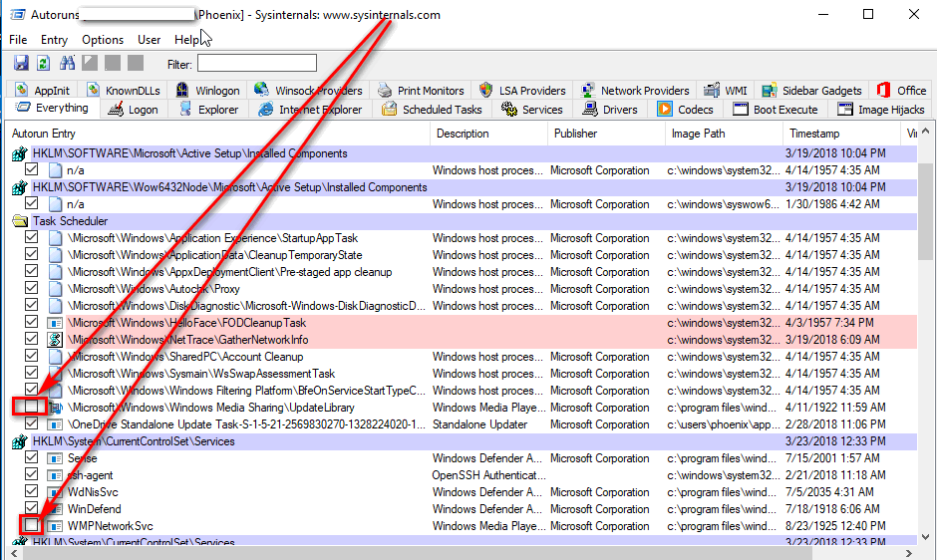Enable the Windows Media Sharing UpdateLibrary checkbox
This screenshot has width=937, height=560.
coord(32,407)
